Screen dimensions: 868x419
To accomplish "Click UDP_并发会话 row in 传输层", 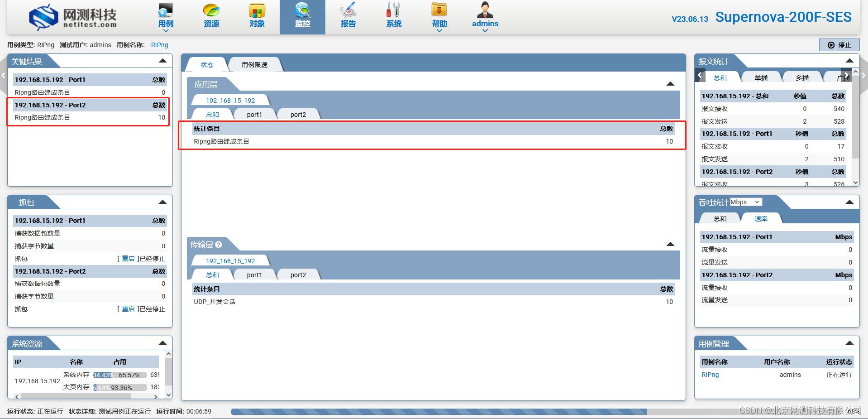I will point(433,302).
